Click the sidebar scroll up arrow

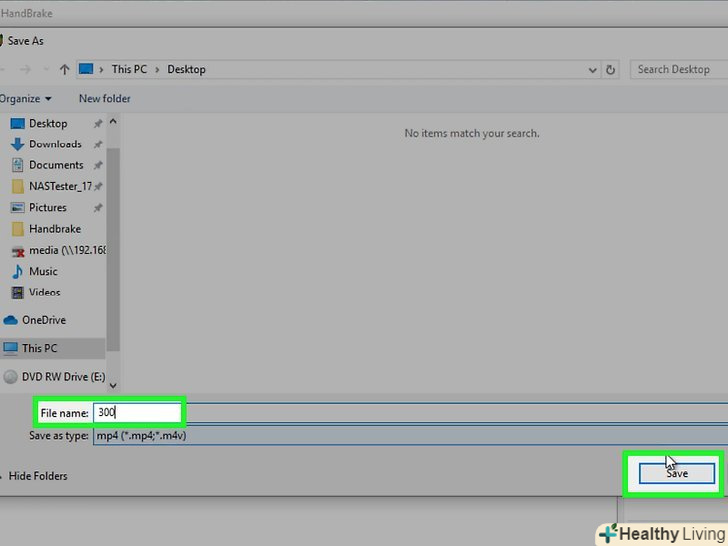pos(113,122)
